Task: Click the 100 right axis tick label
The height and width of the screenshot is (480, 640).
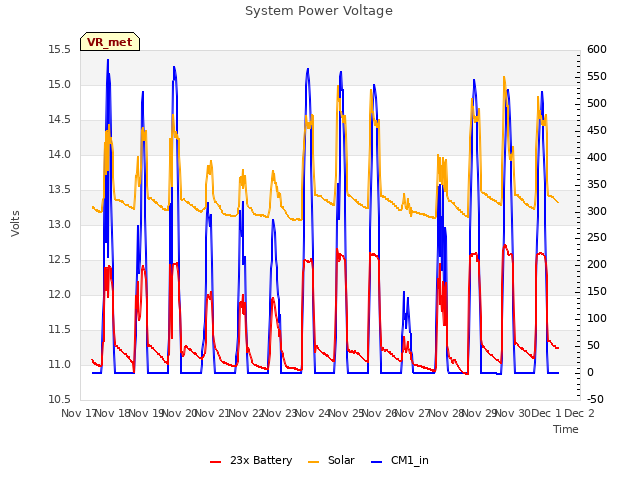Action: tap(597, 319)
